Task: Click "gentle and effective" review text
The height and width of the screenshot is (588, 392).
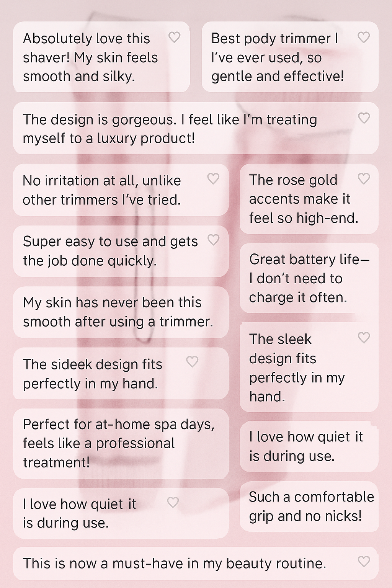Action: pos(278,76)
